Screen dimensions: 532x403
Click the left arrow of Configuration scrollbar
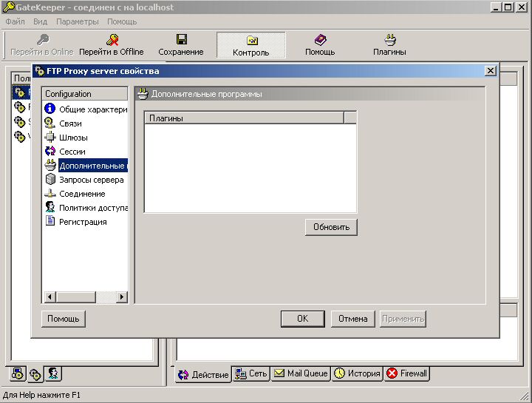[x=50, y=297]
